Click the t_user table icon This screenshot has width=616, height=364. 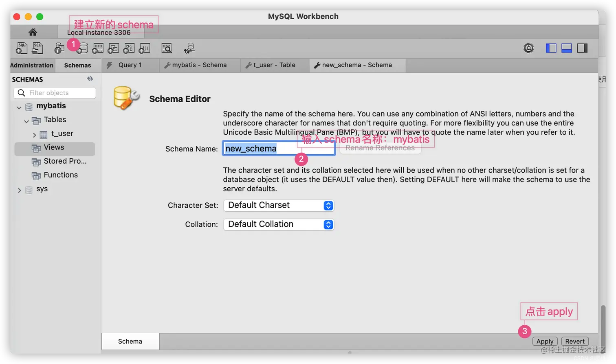pyautogui.click(x=44, y=134)
